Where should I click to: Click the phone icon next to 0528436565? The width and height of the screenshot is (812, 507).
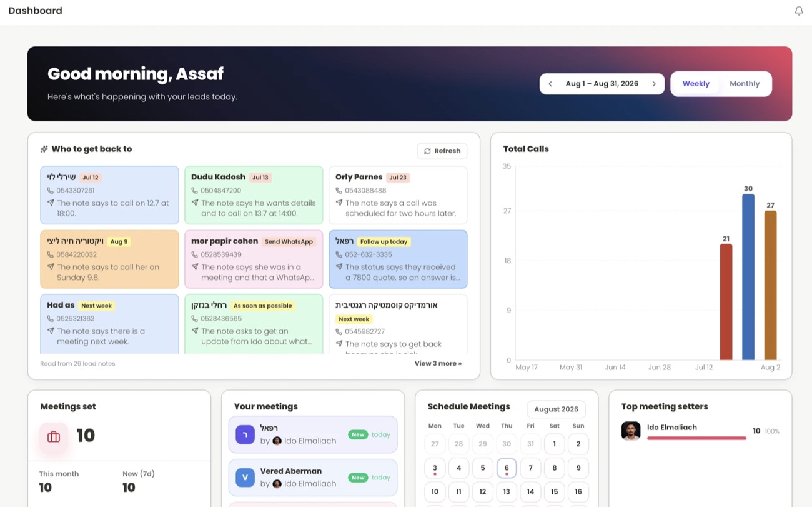click(195, 319)
